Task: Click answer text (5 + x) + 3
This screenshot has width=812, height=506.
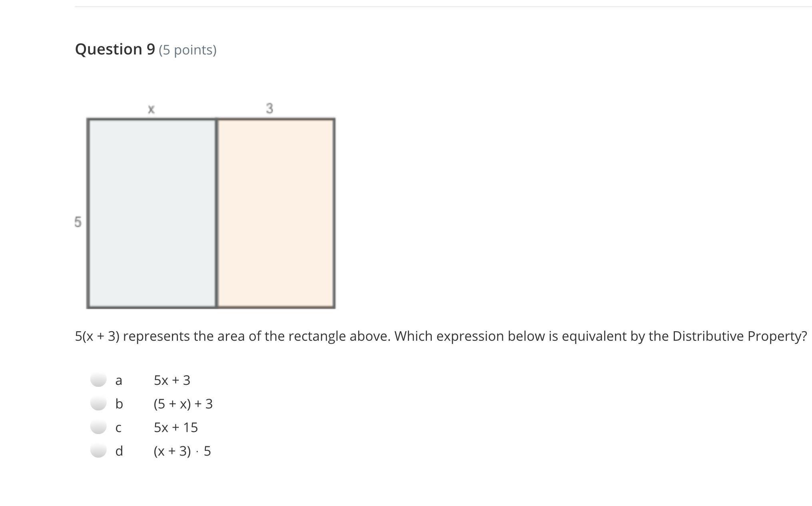Action: tap(183, 404)
